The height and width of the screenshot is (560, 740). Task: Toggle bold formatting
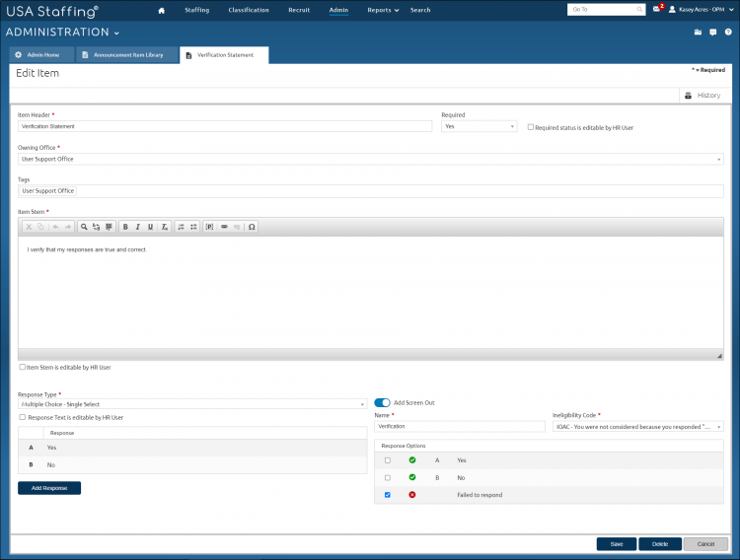tap(125, 227)
